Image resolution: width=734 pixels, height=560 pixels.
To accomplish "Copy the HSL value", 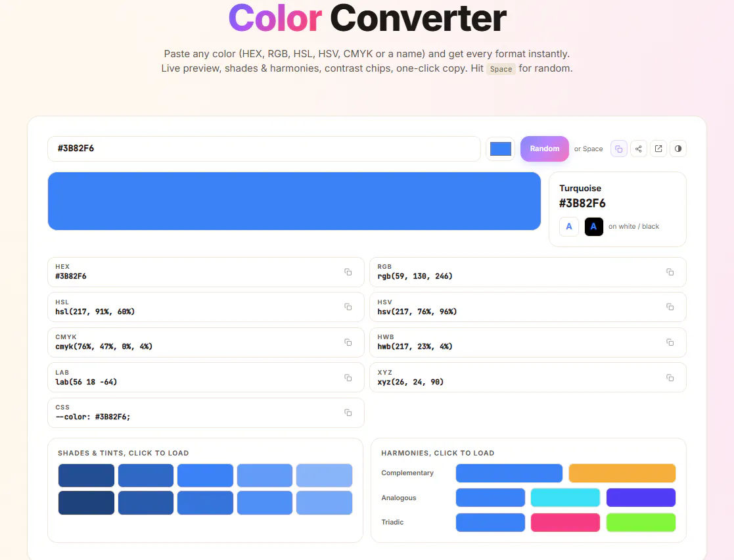I will tap(348, 307).
